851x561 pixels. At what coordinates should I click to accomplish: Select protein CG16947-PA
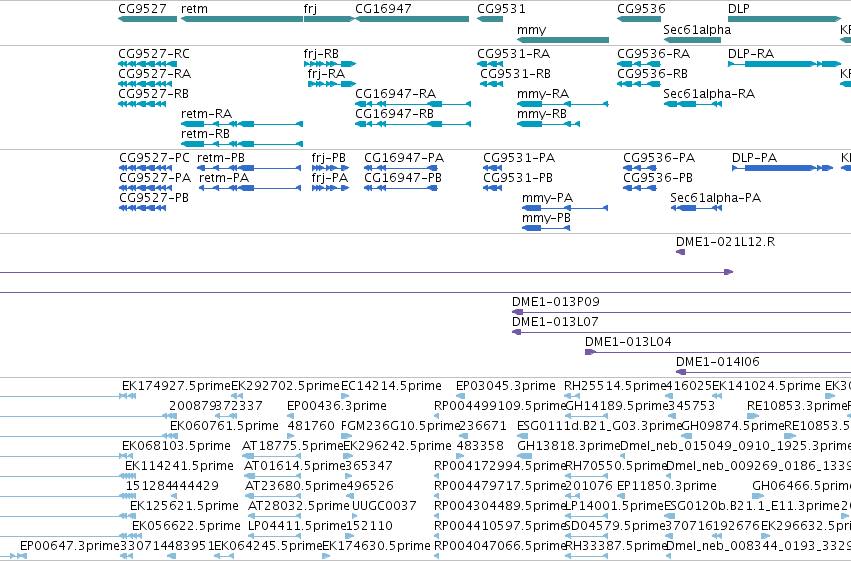point(404,158)
